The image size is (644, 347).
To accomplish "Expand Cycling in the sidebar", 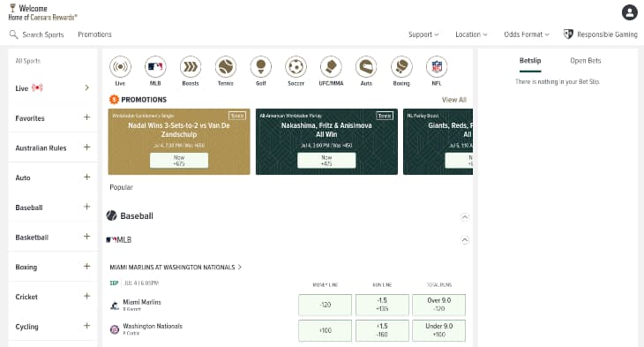I will (86, 326).
